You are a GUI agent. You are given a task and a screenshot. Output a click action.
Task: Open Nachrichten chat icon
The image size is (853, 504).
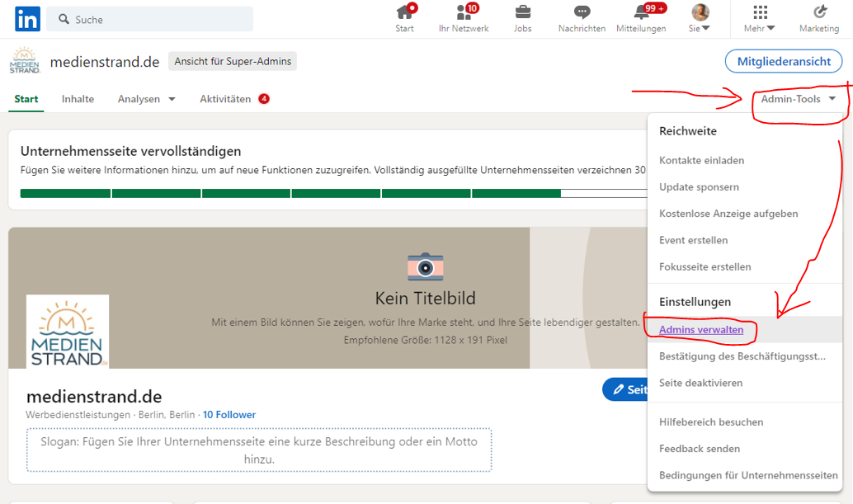tap(582, 12)
